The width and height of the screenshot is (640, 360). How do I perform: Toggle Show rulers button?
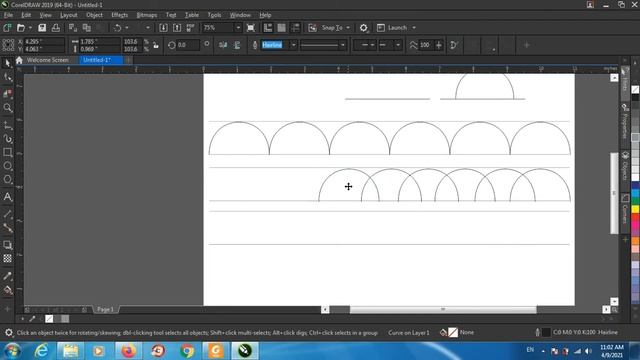click(x=268, y=28)
